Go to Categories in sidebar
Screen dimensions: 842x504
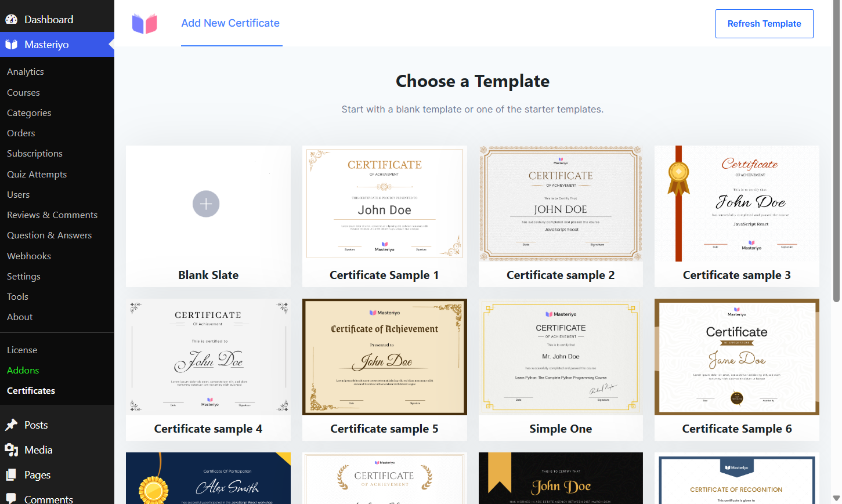click(x=29, y=113)
